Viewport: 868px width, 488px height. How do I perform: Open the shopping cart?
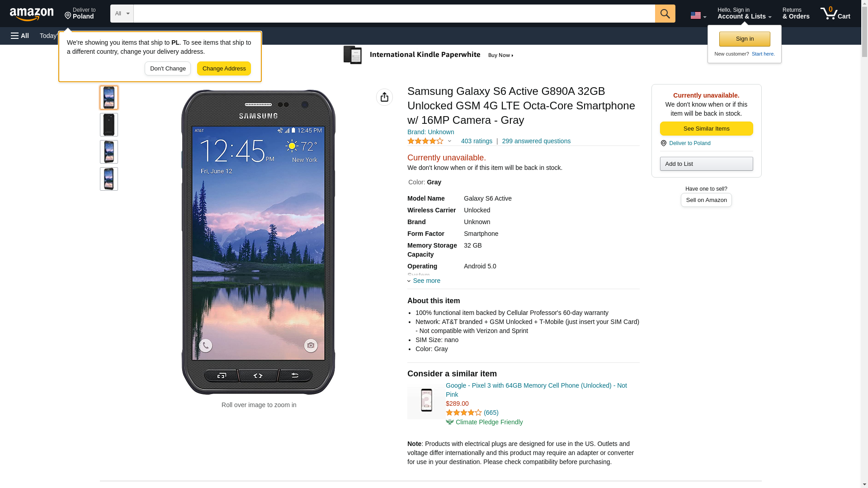point(835,14)
